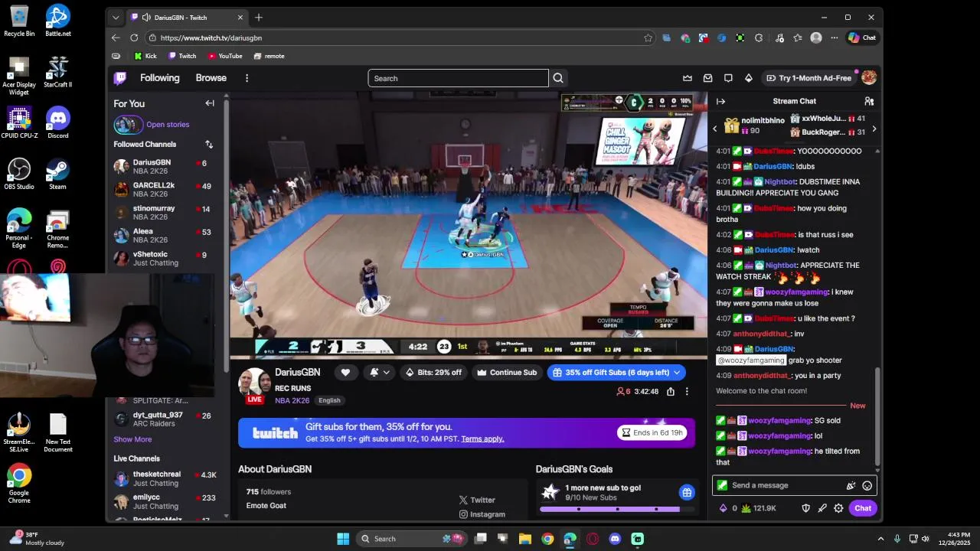Click the channel points leaf icon
Image resolution: width=980 pixels, height=551 pixels.
746,508
